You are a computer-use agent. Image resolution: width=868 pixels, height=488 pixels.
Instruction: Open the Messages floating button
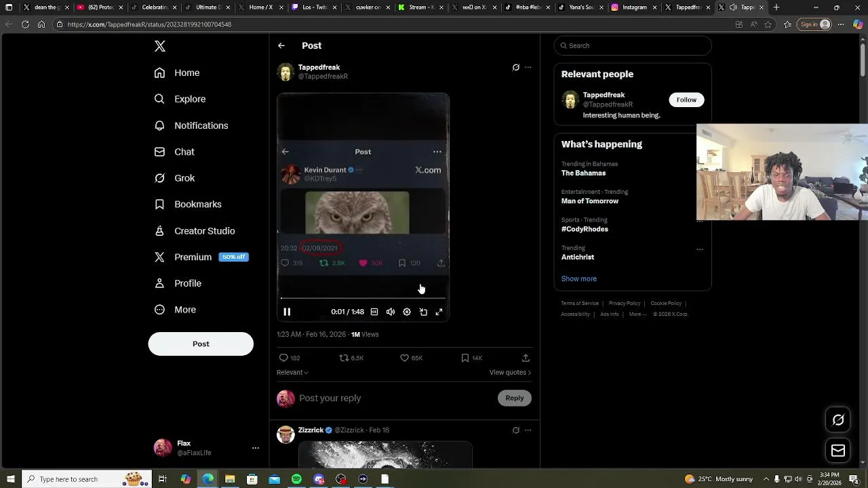coord(838,451)
